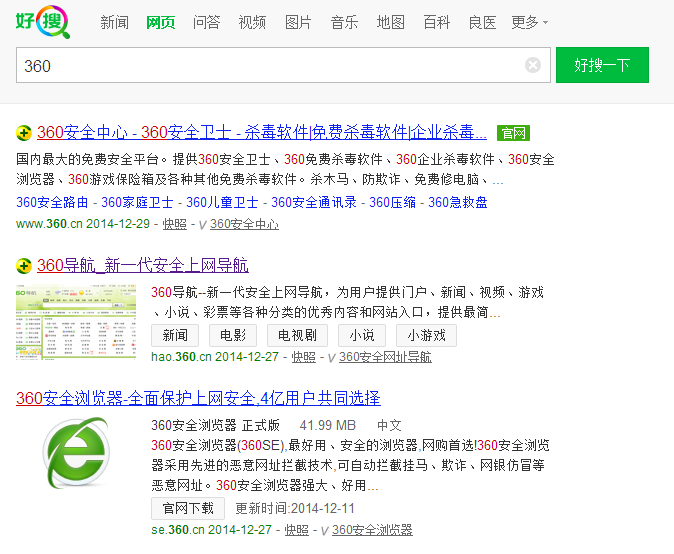Switch to the 问答 tab
This screenshot has width=674, height=554.
206,22
